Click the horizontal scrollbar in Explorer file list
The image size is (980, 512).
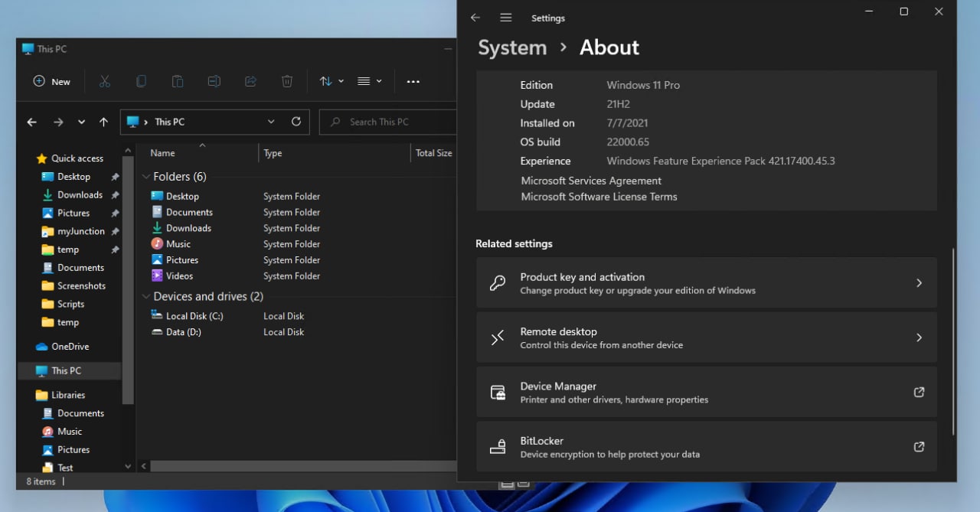click(x=303, y=465)
